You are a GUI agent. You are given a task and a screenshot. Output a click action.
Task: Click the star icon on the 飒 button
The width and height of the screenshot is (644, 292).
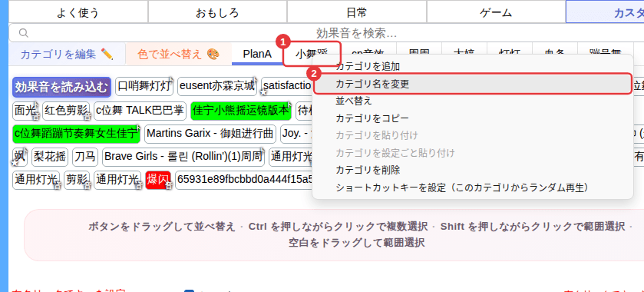point(15,163)
